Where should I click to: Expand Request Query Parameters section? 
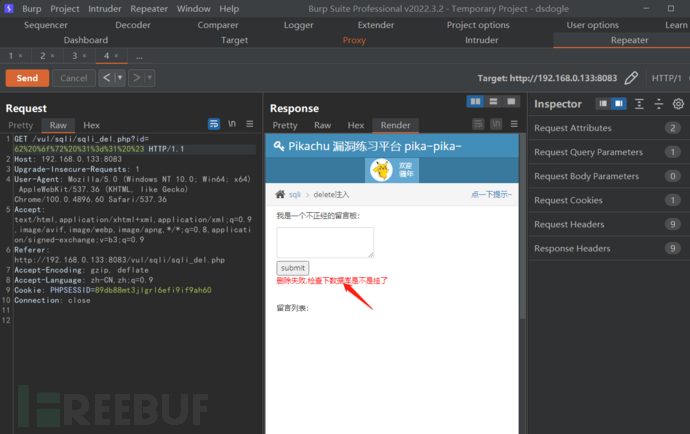pyautogui.click(x=609, y=152)
